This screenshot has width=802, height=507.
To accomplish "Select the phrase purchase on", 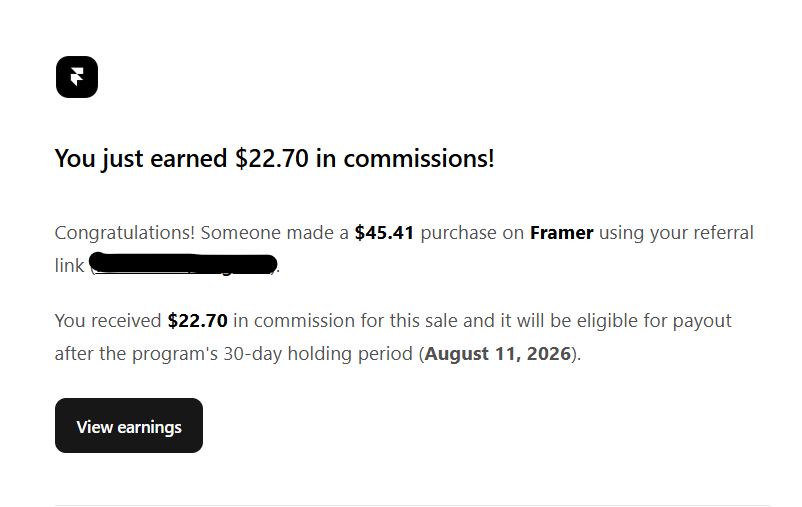I will 472,233.
